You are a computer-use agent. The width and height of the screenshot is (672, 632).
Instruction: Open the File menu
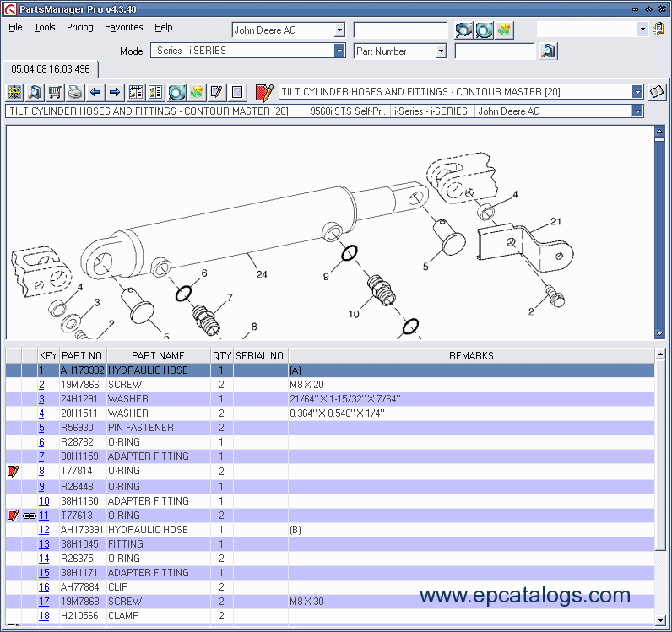(15, 27)
